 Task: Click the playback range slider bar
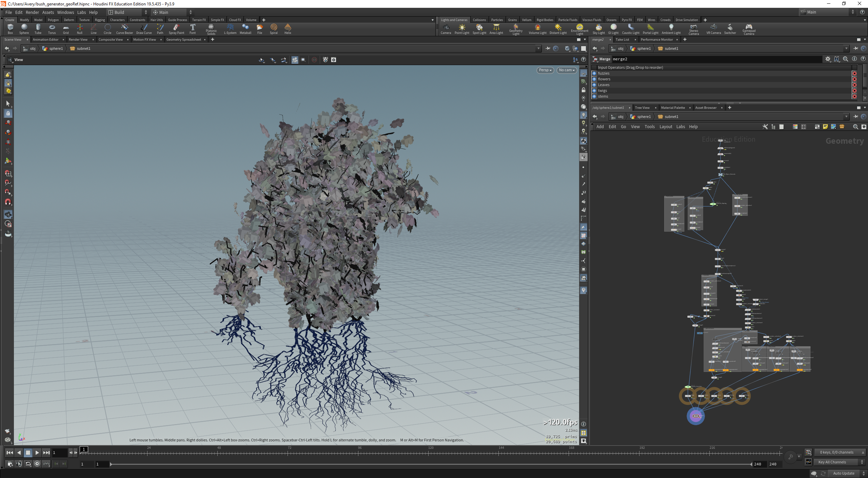pyautogui.click(x=431, y=464)
